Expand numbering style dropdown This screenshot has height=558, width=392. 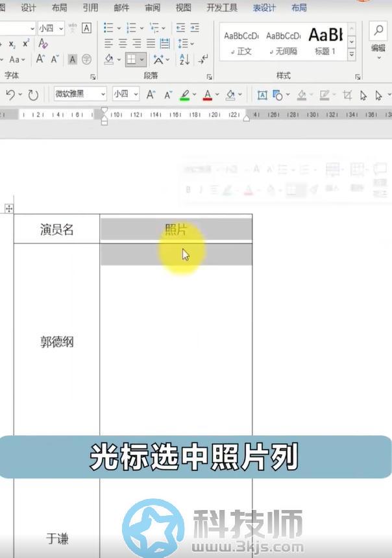click(141, 28)
